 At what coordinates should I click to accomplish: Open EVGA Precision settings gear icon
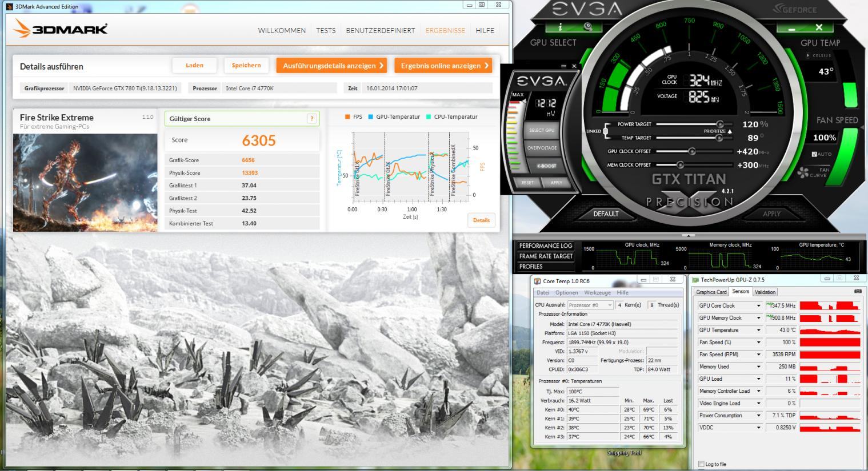coord(588,27)
